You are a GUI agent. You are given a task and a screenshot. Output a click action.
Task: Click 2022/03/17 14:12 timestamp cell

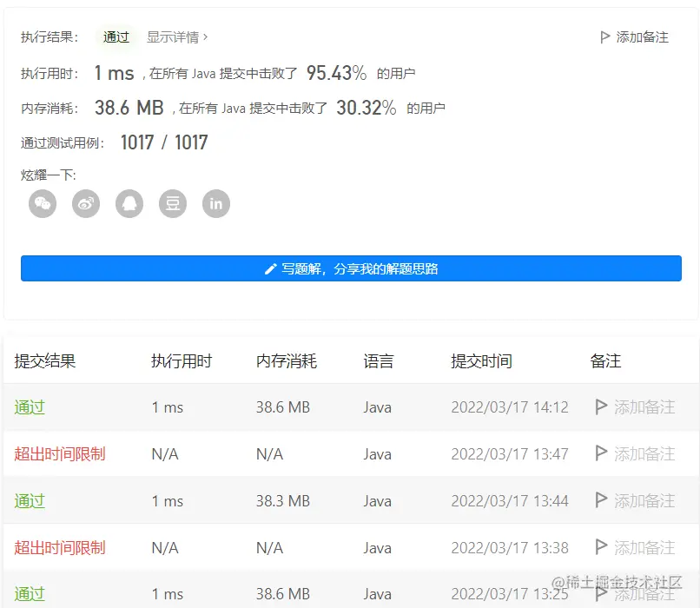[510, 407]
